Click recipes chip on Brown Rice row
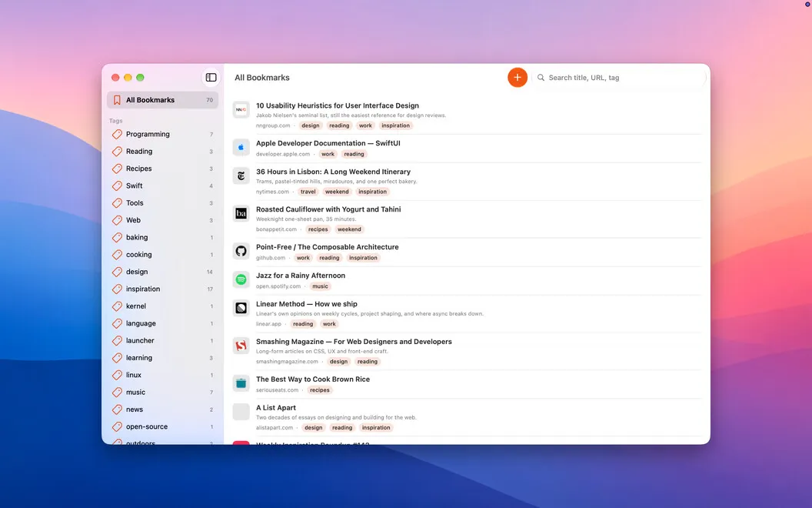The width and height of the screenshot is (812, 508). pyautogui.click(x=320, y=390)
